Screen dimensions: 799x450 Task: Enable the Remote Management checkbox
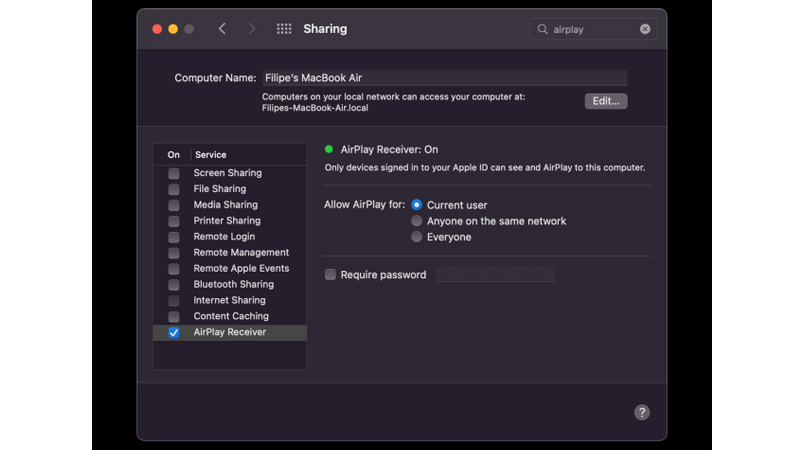[x=174, y=253]
